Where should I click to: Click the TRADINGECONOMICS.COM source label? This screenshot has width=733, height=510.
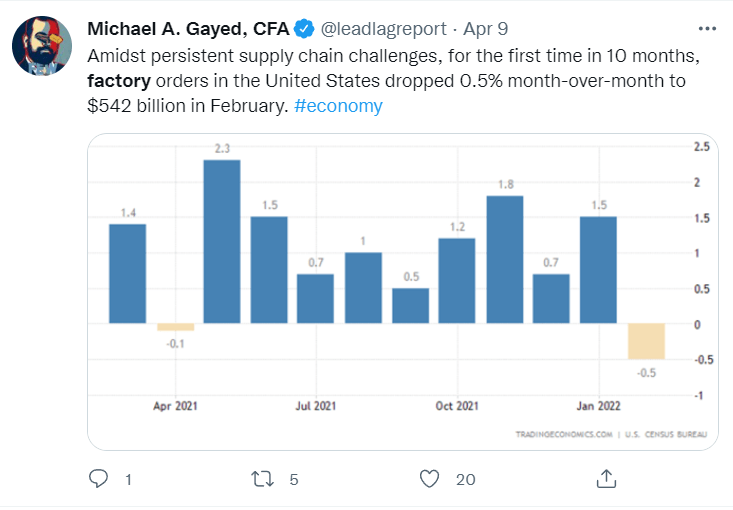[x=563, y=434]
